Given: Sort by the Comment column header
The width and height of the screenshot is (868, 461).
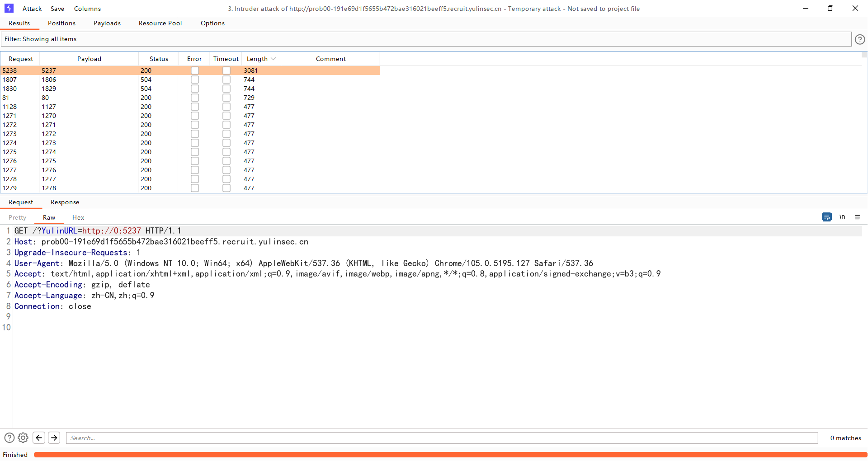Looking at the screenshot, I should (x=331, y=59).
